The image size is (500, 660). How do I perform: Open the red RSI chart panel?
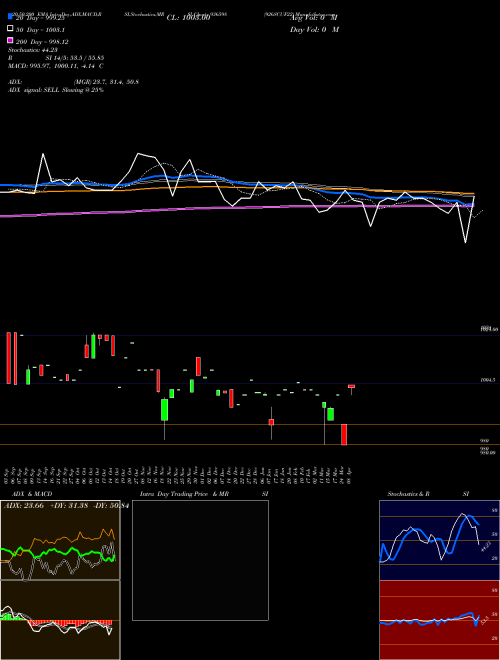439,620
